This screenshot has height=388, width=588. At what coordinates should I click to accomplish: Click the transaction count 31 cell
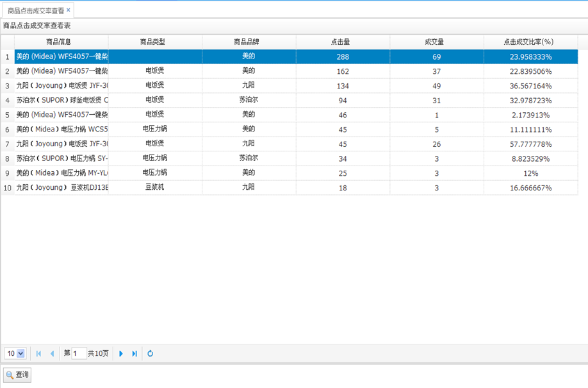point(437,100)
